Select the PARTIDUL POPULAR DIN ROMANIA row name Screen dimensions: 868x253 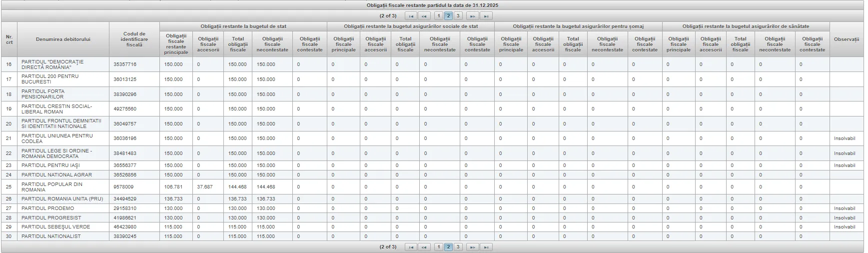pos(52,187)
